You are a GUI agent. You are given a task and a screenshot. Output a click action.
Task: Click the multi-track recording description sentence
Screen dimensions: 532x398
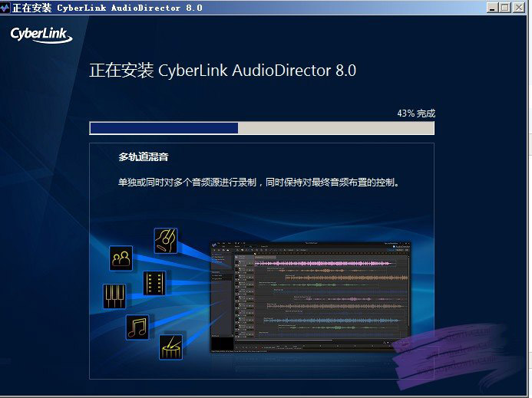pyautogui.click(x=259, y=183)
